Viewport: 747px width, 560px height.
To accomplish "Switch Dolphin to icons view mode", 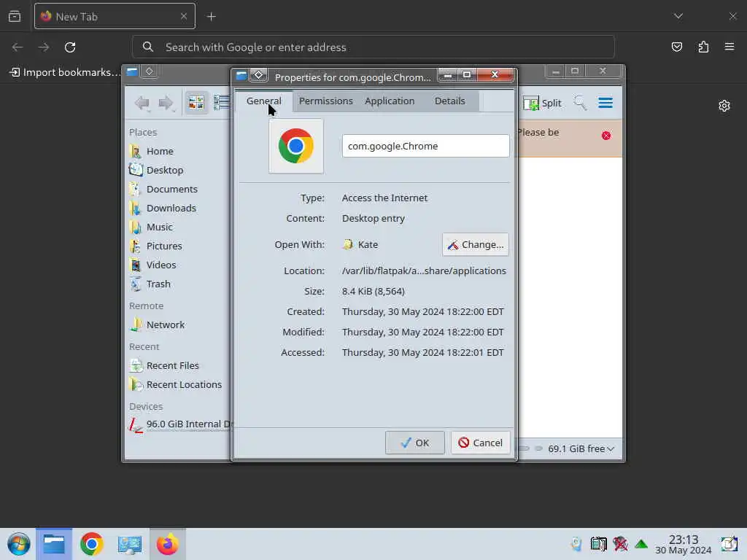I will (x=196, y=102).
